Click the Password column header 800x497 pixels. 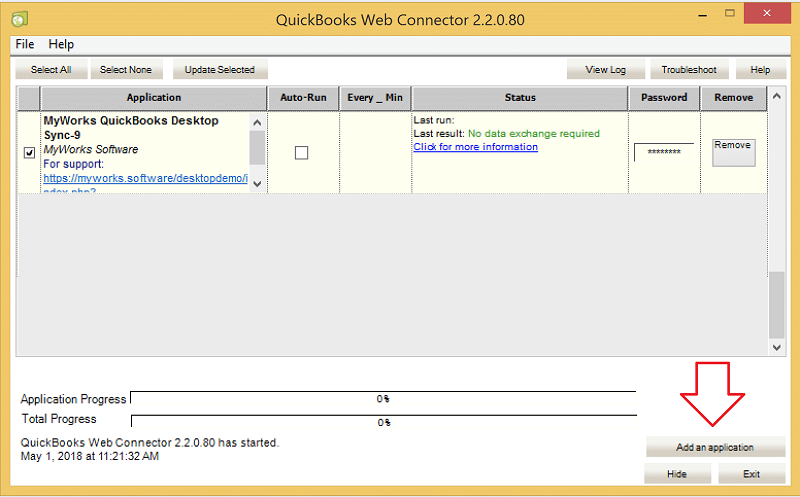(664, 97)
